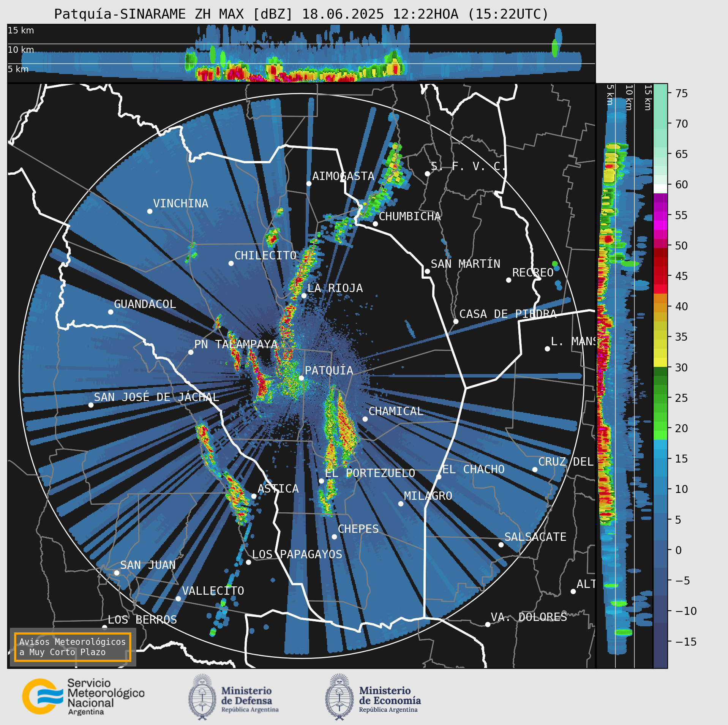Click the yellow 30 dBZ band in legend
The width and height of the screenshot is (728, 725).
[660, 362]
